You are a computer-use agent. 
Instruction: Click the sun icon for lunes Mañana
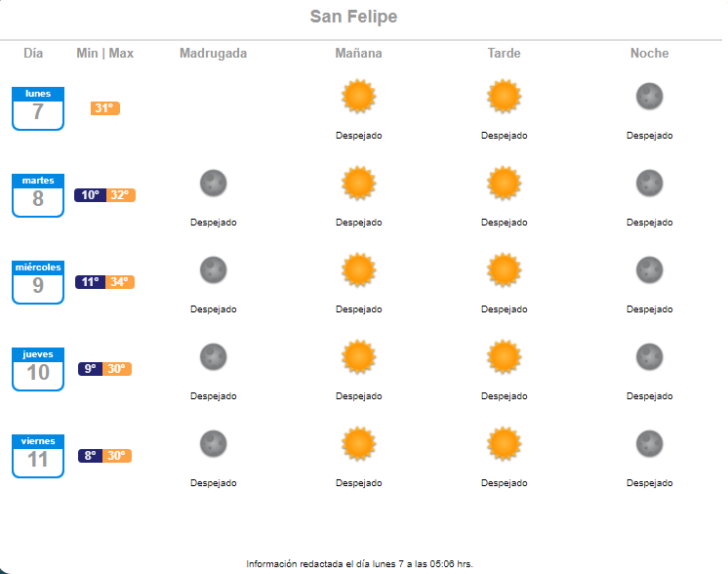[358, 96]
